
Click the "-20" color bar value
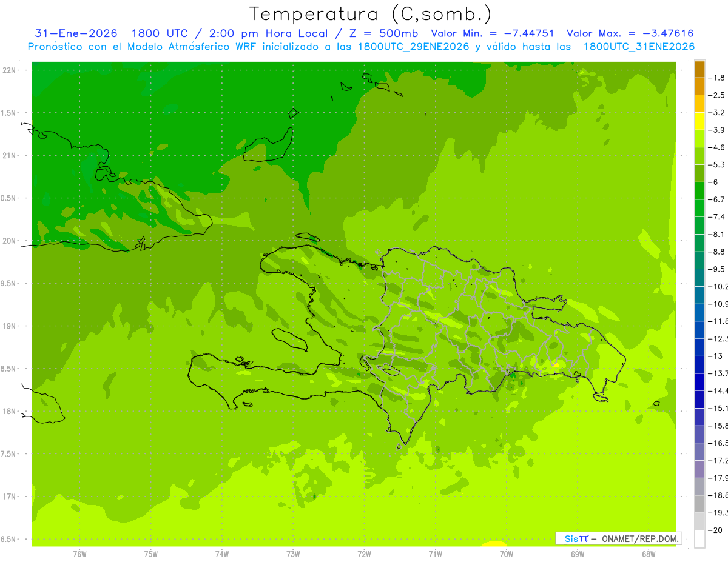coord(716,530)
